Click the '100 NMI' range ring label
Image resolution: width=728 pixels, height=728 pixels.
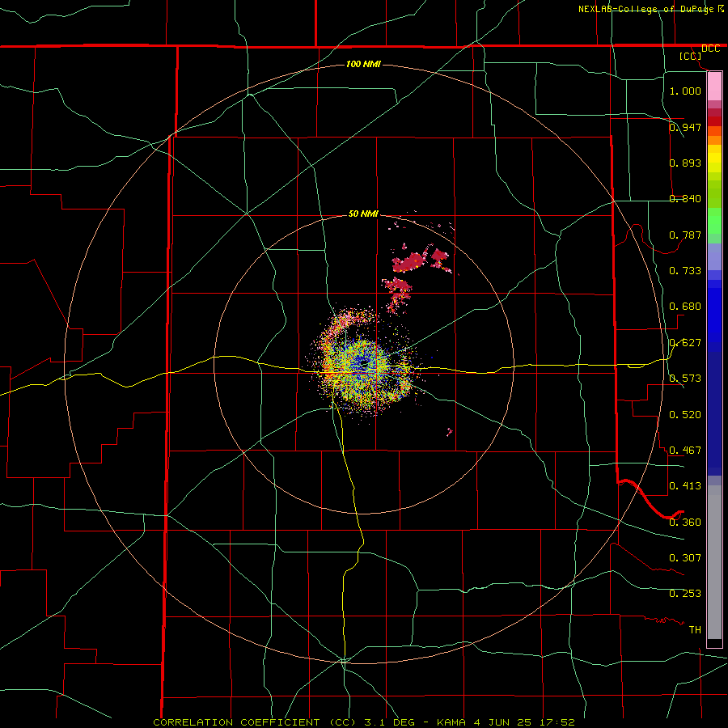(363, 64)
